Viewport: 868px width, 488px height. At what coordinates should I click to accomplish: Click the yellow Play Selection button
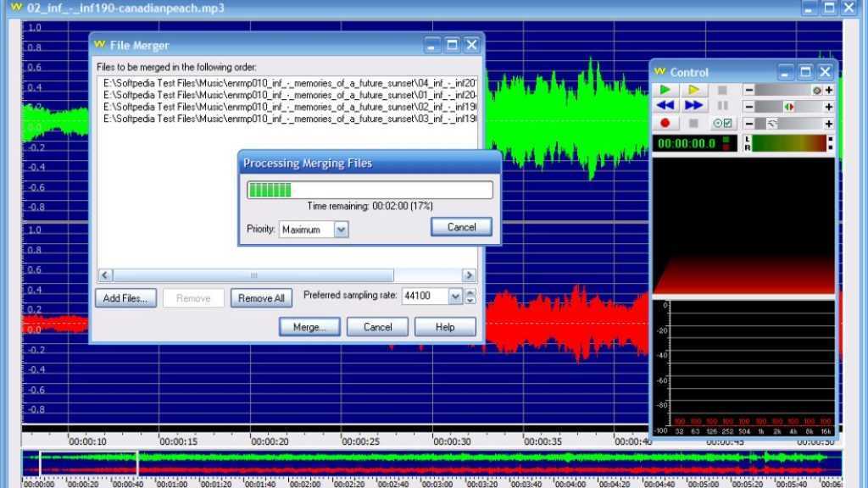coord(693,90)
